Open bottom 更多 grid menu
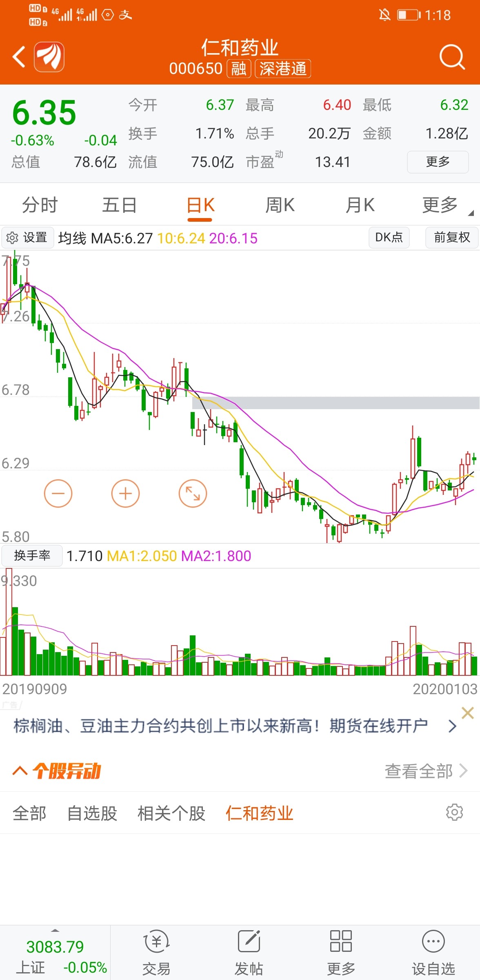The height and width of the screenshot is (980, 480). [x=341, y=953]
